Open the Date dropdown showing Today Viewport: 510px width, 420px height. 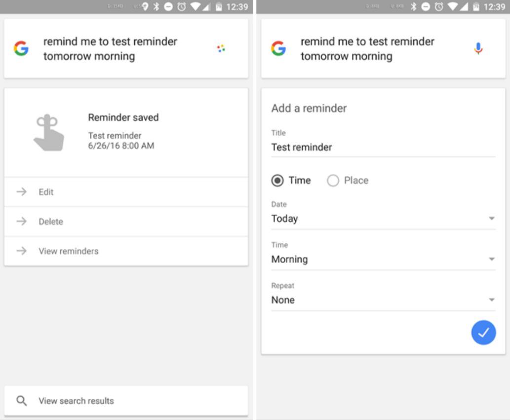[x=383, y=219]
